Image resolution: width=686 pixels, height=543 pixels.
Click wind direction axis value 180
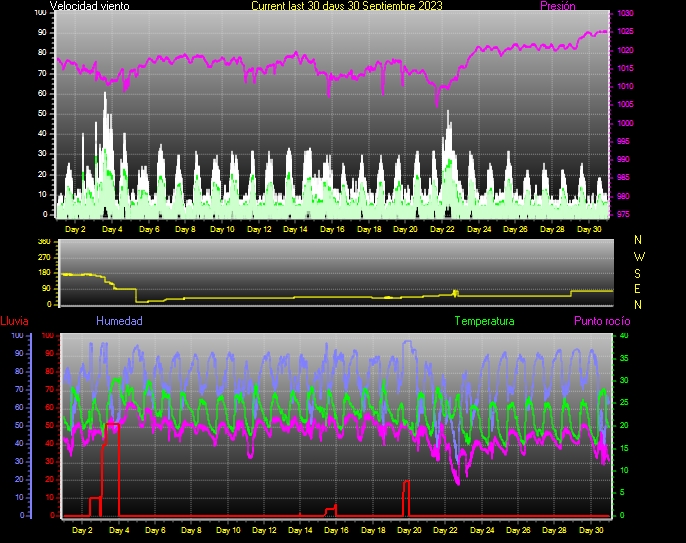pyautogui.click(x=44, y=273)
